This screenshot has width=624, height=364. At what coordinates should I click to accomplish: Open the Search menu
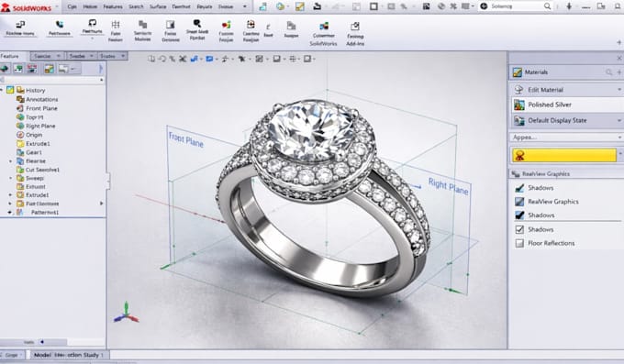pyautogui.click(x=136, y=6)
